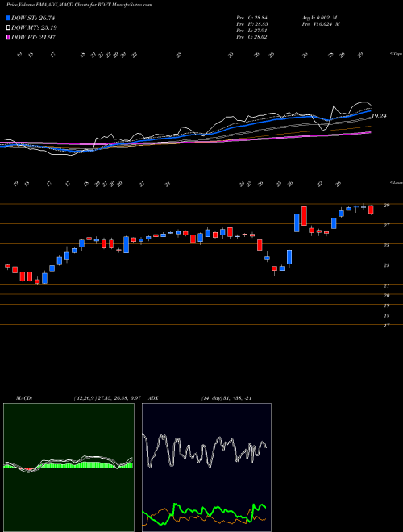Click the Pre C: 28.02 value
The height and width of the screenshot is (532, 403).
(251, 37)
